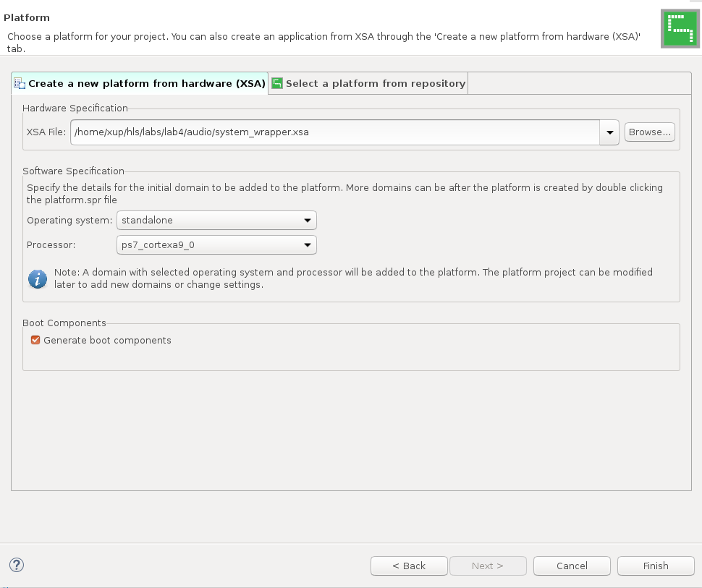Image resolution: width=702 pixels, height=588 pixels.
Task: Open help via the question mark icon
Action: pyautogui.click(x=17, y=565)
